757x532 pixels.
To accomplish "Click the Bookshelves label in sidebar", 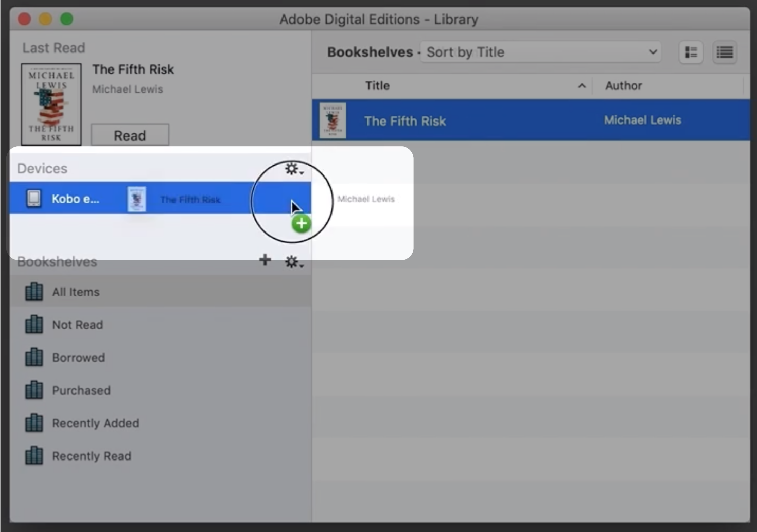I will (56, 261).
